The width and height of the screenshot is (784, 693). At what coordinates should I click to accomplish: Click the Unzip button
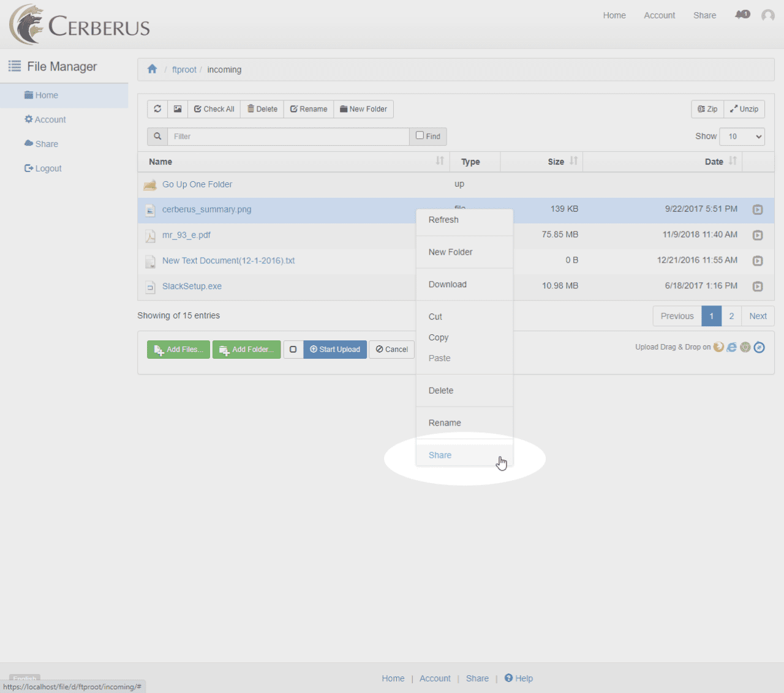[744, 109]
